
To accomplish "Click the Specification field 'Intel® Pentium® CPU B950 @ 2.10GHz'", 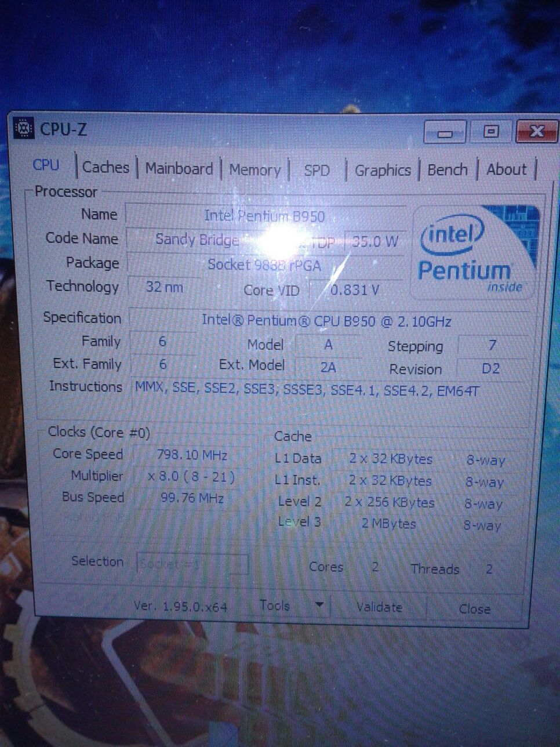I will [x=327, y=320].
